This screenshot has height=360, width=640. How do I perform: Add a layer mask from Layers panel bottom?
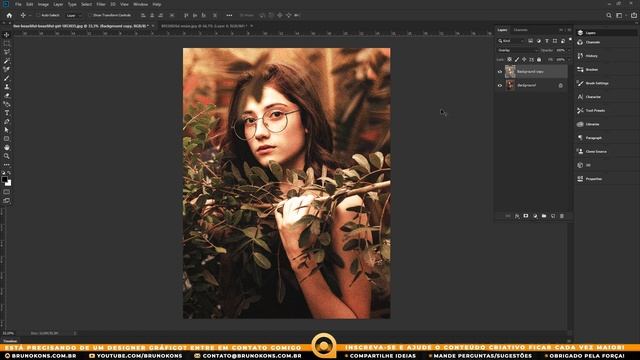[x=526, y=216]
